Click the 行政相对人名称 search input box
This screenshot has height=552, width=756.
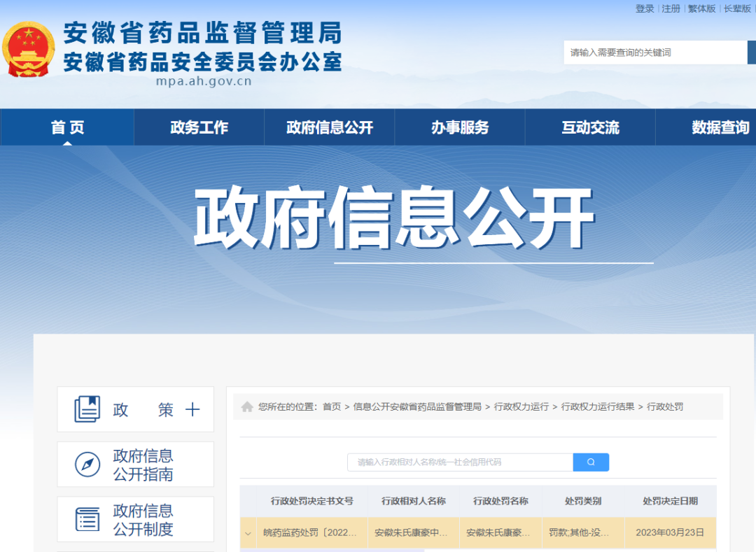(460, 462)
